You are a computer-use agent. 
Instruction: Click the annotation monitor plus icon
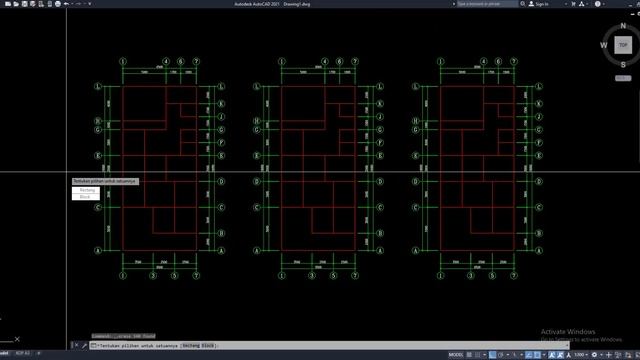(x=609, y=355)
